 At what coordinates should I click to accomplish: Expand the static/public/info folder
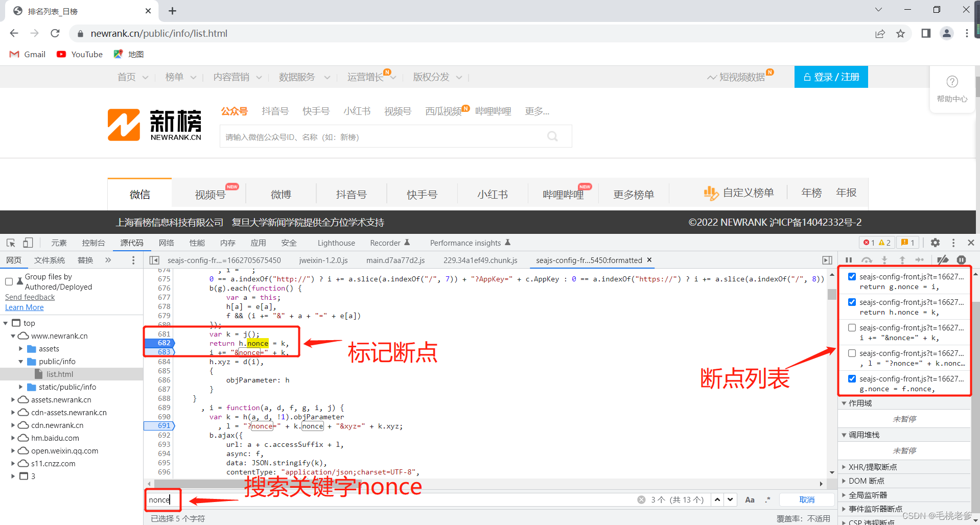point(20,387)
